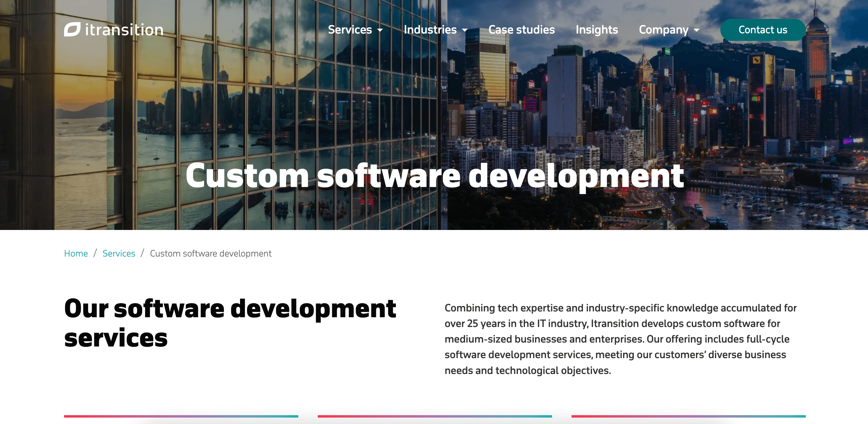
Task: Click the Contact us button
Action: pos(762,30)
